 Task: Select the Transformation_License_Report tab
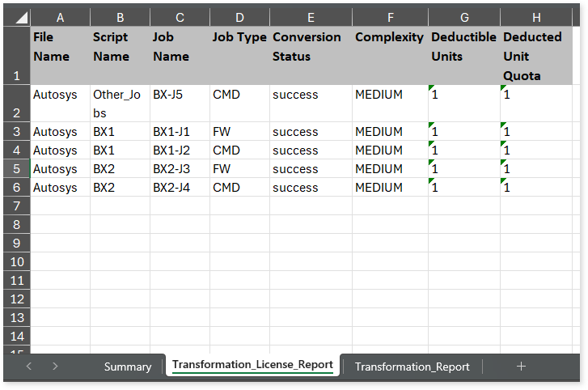pyautogui.click(x=252, y=365)
